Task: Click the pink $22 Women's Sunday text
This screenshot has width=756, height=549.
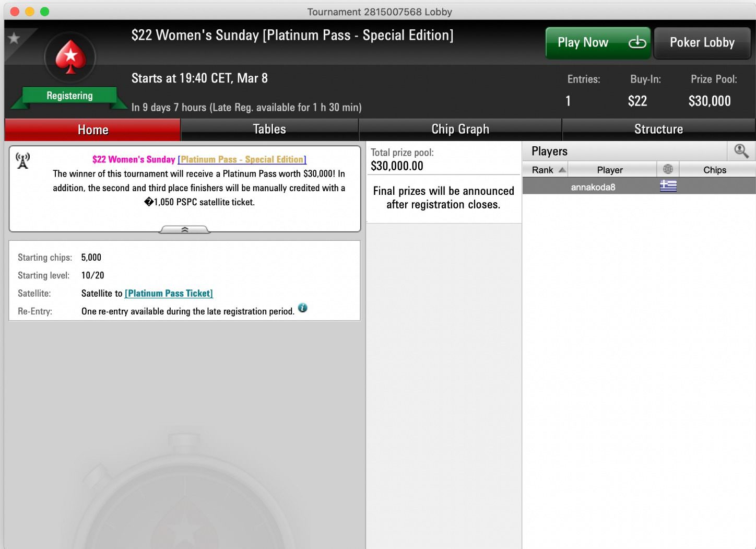Action: (134, 159)
